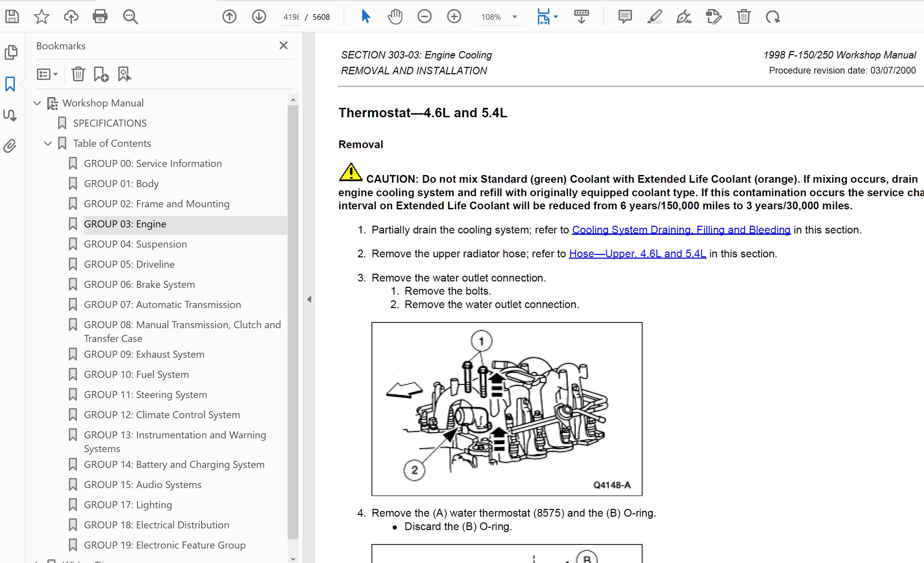Add new bookmark icon in panel

click(101, 74)
